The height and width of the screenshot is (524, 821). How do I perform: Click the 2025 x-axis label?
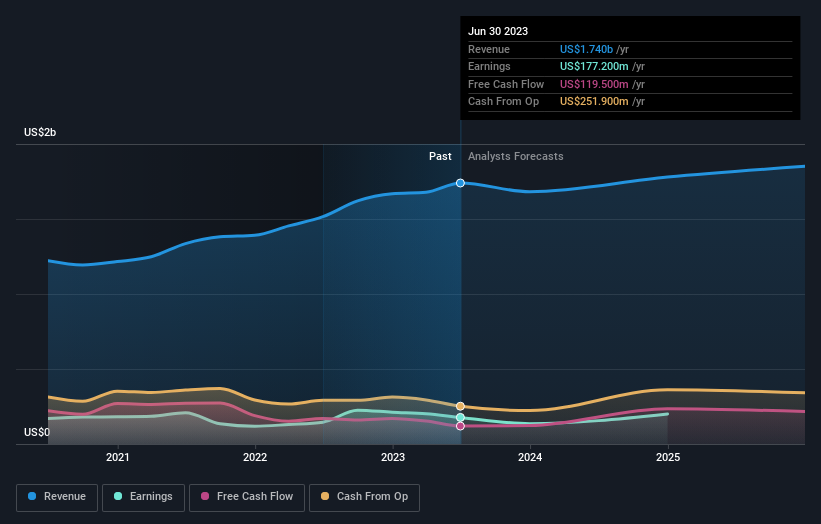click(x=668, y=457)
